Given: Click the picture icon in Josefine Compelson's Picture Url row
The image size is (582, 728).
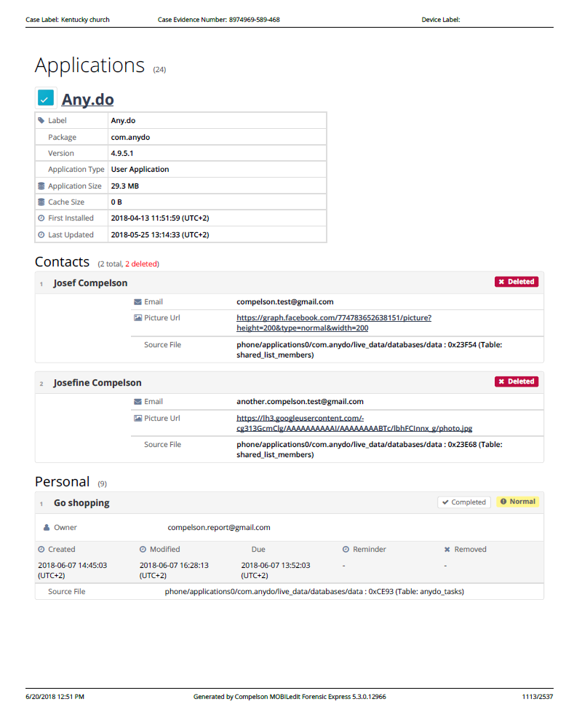Looking at the screenshot, I should [137, 419].
